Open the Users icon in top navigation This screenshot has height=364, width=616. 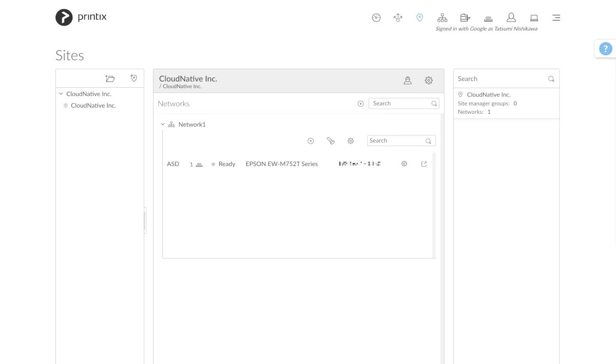(511, 18)
